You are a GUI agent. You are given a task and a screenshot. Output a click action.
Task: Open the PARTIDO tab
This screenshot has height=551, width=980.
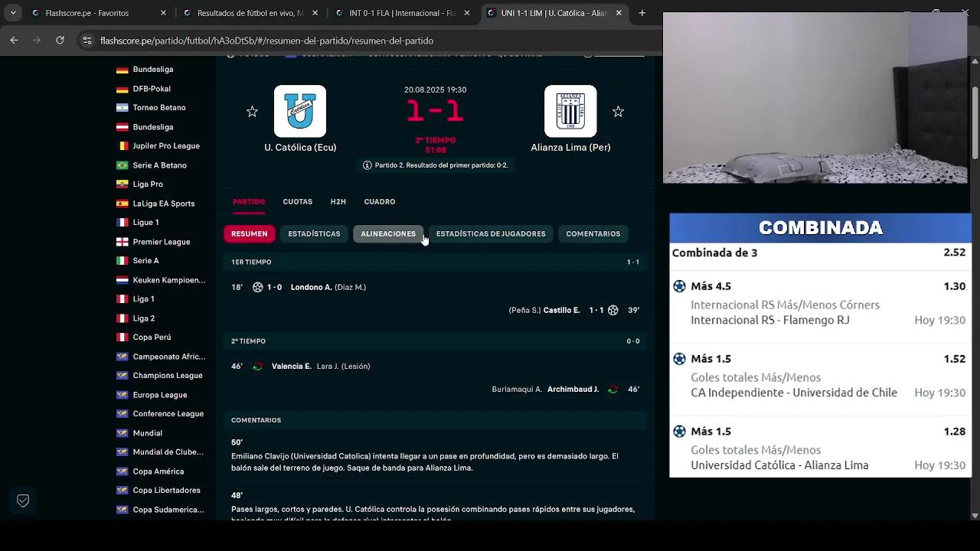pyautogui.click(x=249, y=202)
